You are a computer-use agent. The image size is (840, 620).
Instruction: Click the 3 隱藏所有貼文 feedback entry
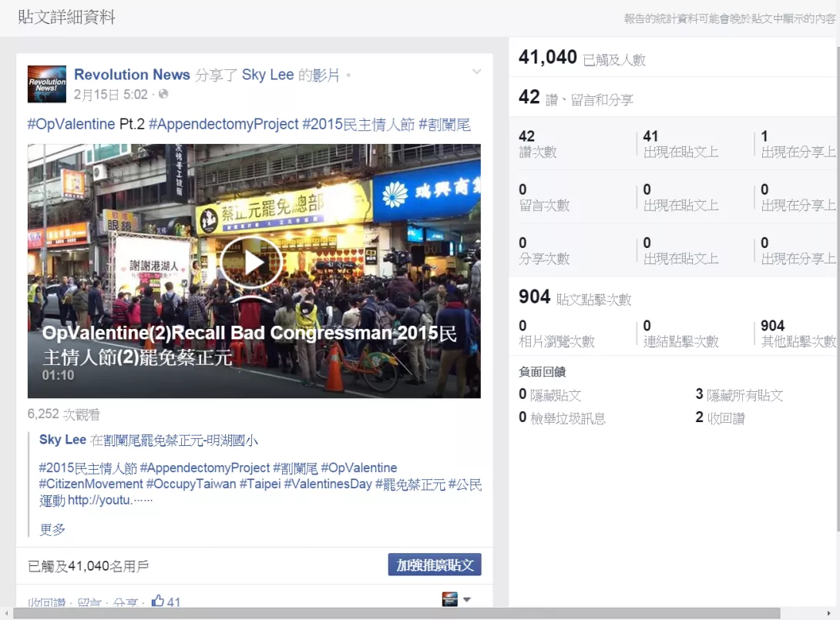coord(739,395)
